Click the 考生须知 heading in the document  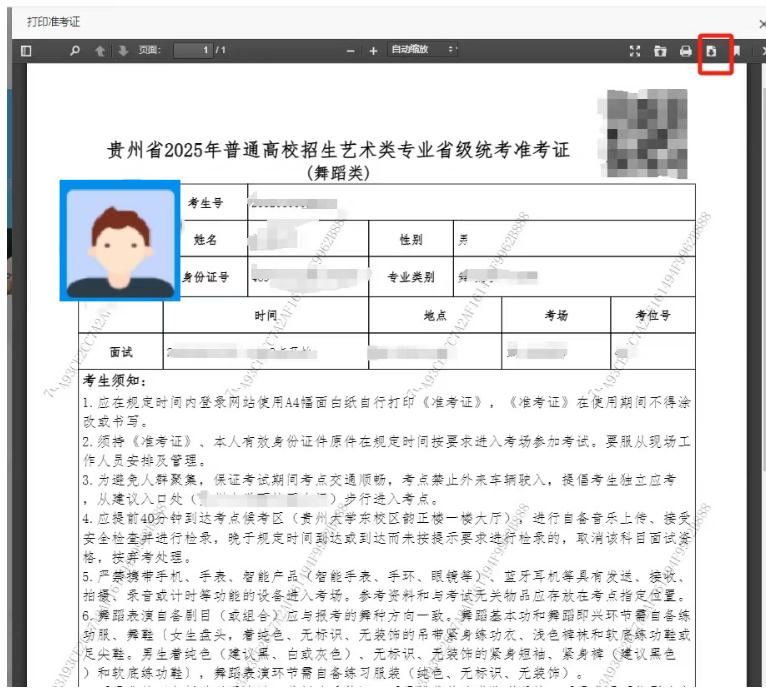click(x=115, y=381)
